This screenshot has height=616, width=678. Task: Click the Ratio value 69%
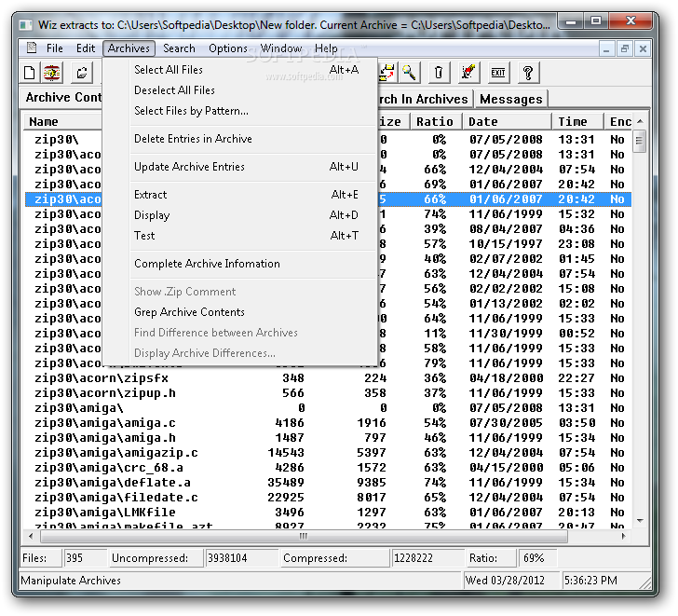pos(537,558)
